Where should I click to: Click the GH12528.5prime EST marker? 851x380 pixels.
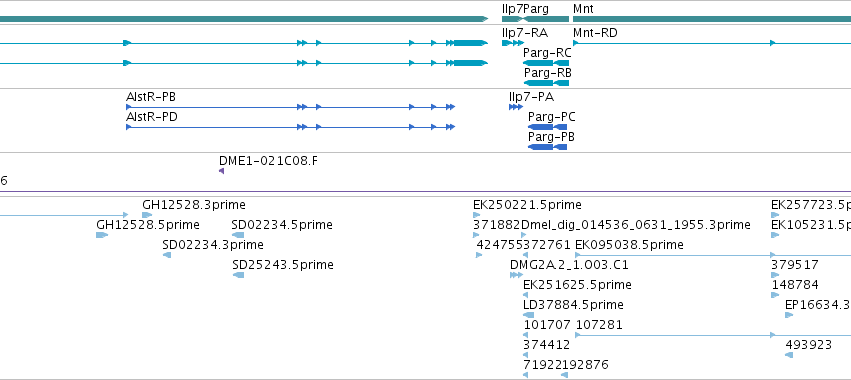[102, 235]
